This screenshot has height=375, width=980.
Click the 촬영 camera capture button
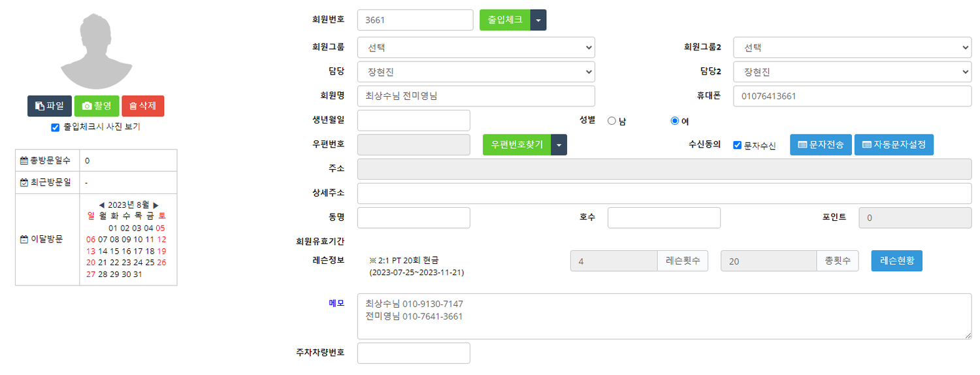click(97, 106)
